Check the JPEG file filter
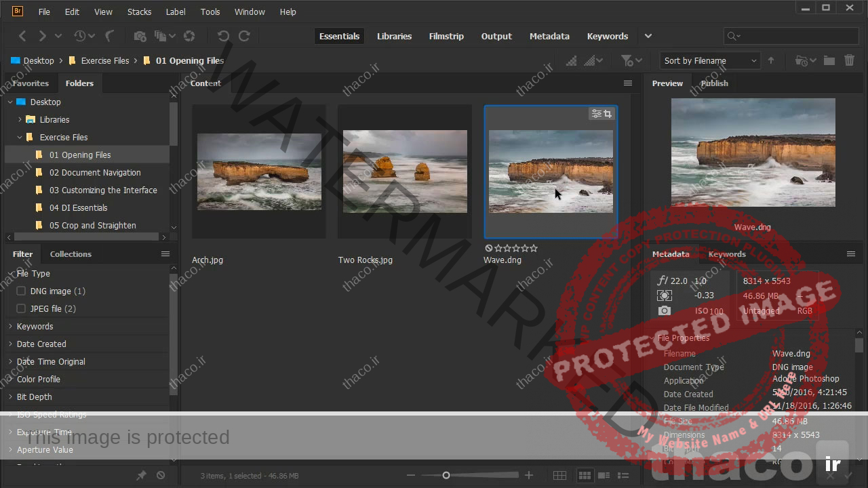This screenshot has width=868, height=488. [21, 308]
